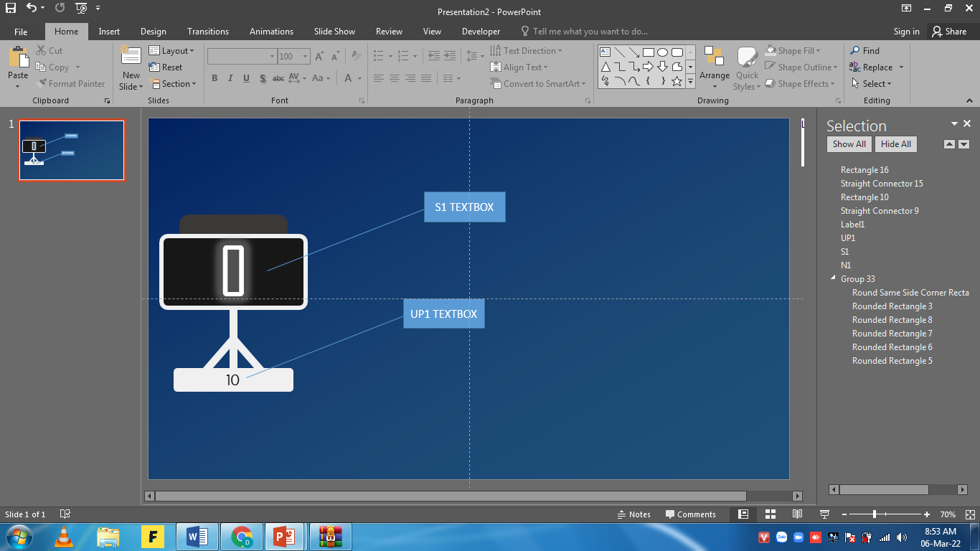Open the Arrange tool
980x551 pixels.
click(x=715, y=68)
